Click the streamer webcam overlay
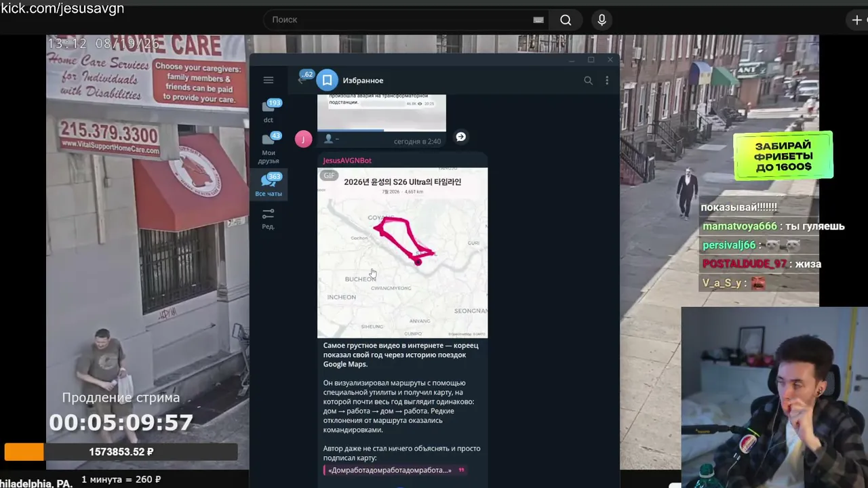The width and height of the screenshot is (868, 488). pyautogui.click(x=774, y=398)
